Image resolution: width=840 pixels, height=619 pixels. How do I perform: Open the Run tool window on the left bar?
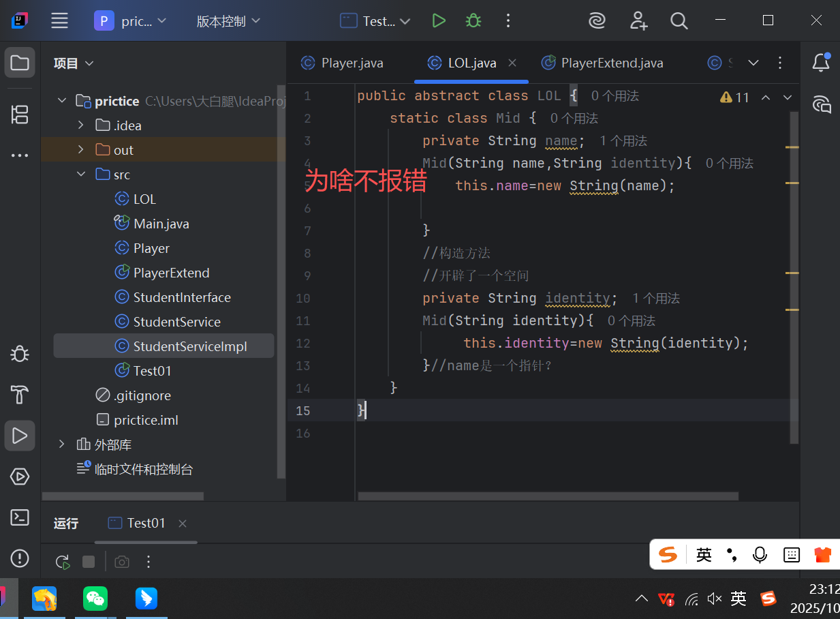point(20,436)
